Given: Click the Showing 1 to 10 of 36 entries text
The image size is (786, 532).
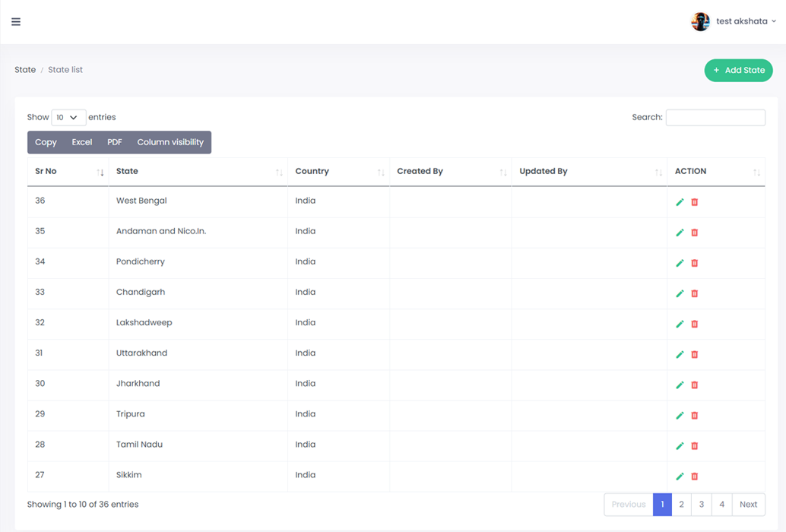Looking at the screenshot, I should [x=83, y=505].
